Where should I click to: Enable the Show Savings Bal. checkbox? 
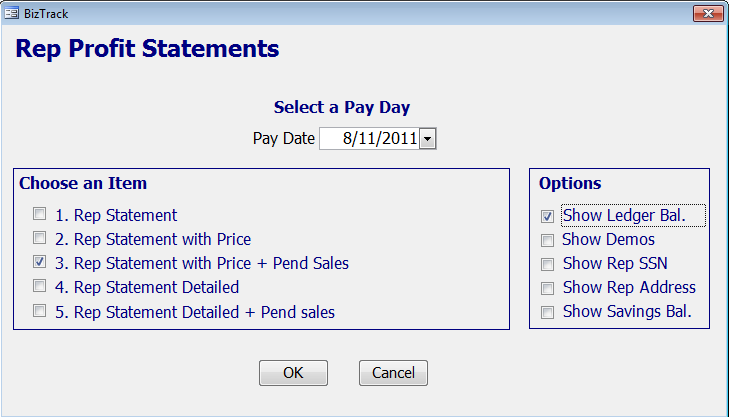(x=547, y=312)
